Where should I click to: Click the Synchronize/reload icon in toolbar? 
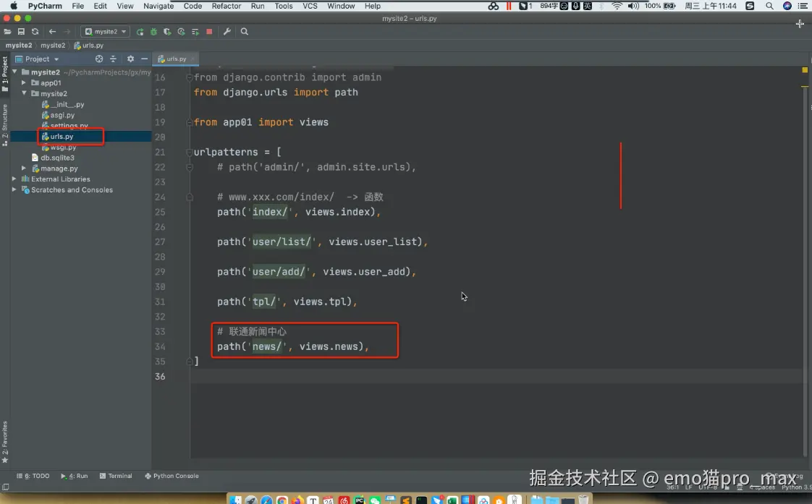click(x=35, y=32)
